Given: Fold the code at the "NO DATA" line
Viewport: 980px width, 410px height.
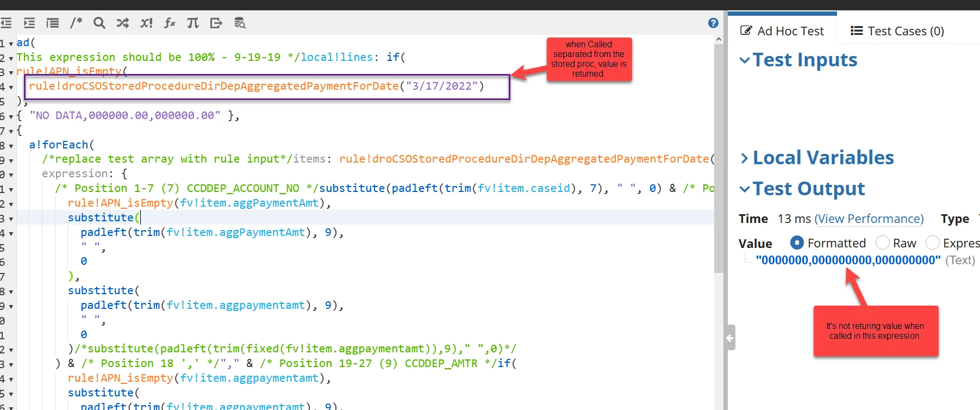Looking at the screenshot, I should [x=11, y=116].
